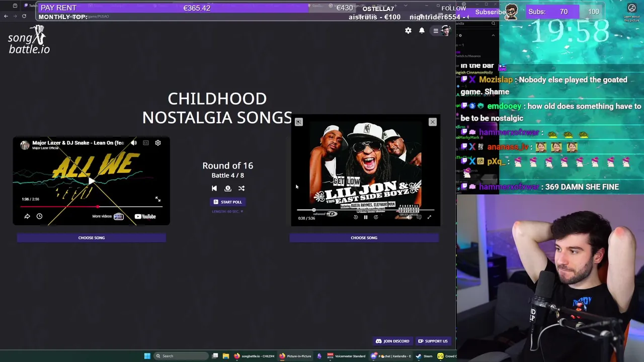This screenshot has height=362, width=644.
Task: Open Voicemeeter Standard from the taskbar
Action: (x=346, y=356)
